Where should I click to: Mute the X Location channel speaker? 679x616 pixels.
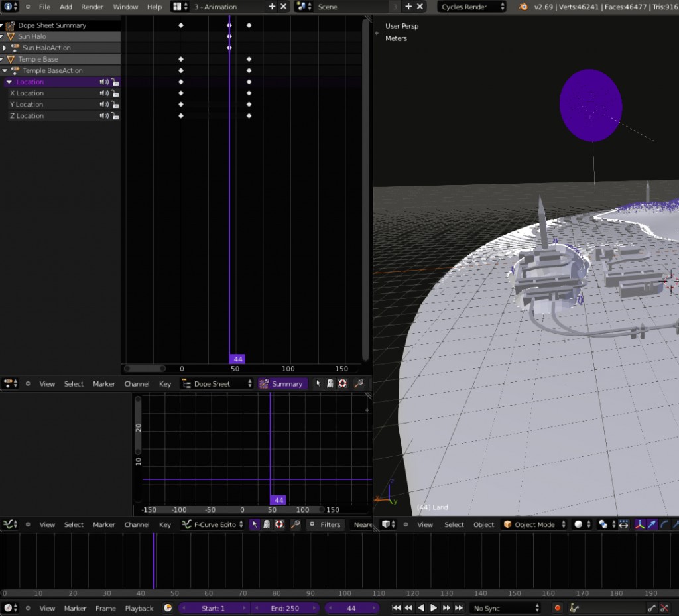pos(105,93)
